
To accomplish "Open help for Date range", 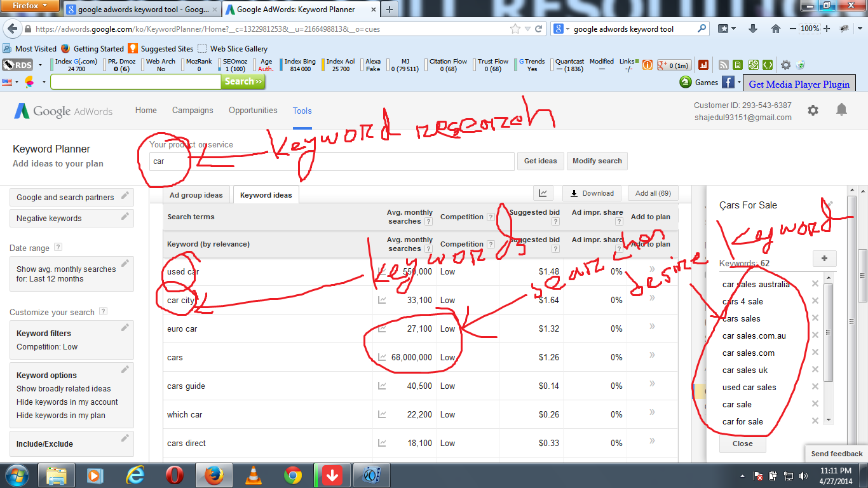I will tap(58, 247).
